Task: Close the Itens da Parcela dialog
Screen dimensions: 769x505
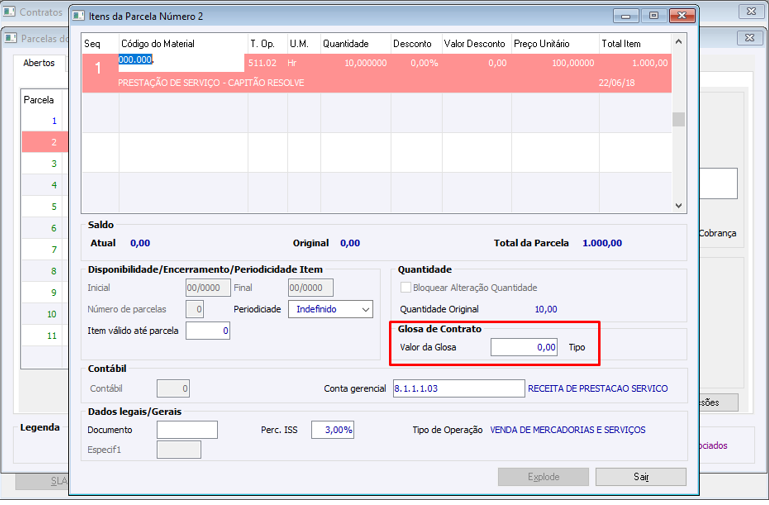Action: 681,16
